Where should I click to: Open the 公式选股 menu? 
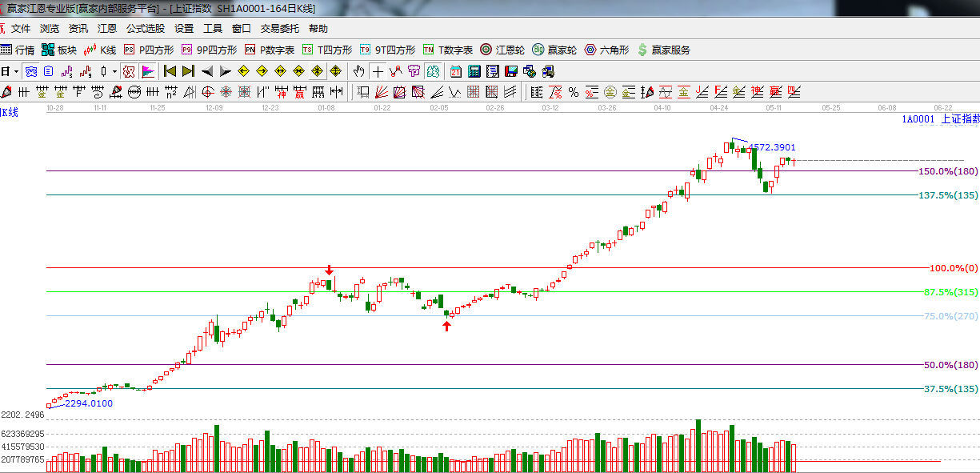(145, 29)
